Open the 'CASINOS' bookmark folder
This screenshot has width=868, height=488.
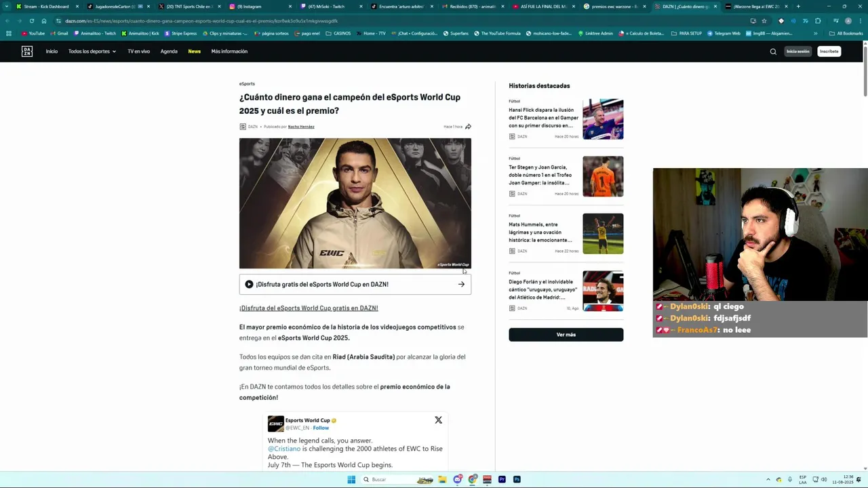[x=338, y=33]
